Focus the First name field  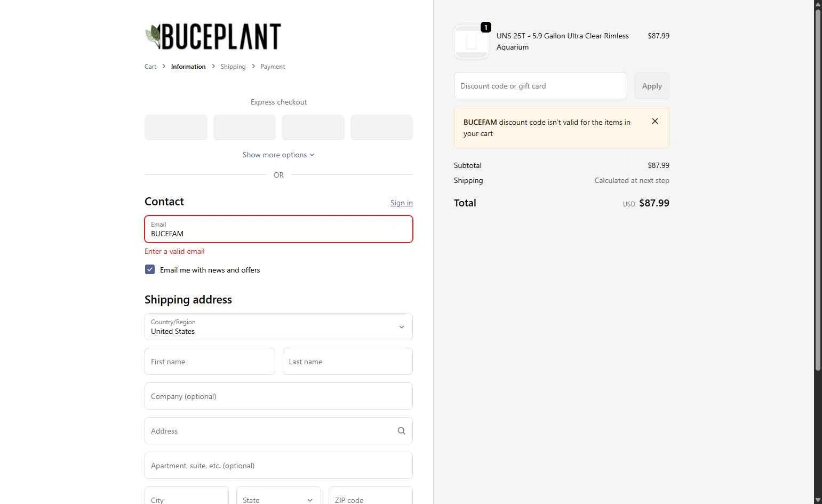tap(210, 361)
